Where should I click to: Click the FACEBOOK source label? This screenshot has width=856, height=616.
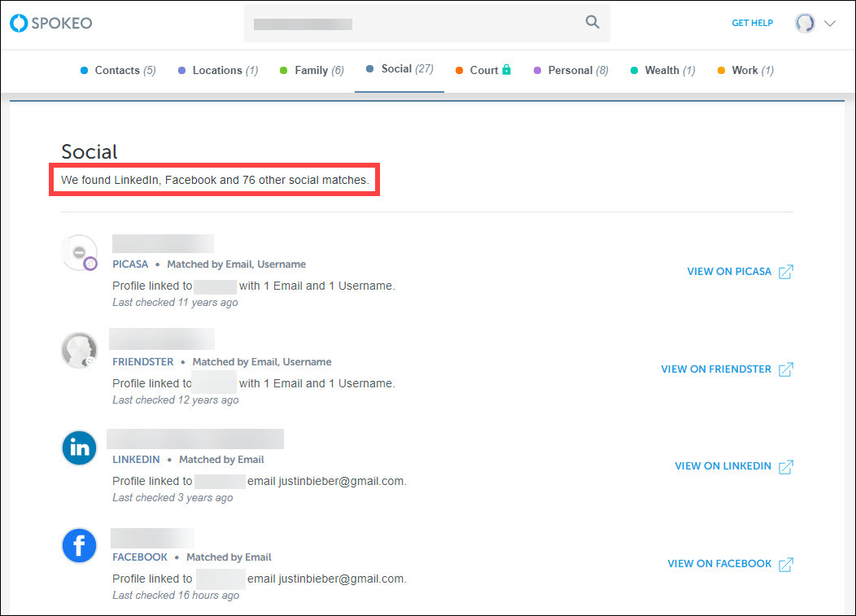coord(140,557)
